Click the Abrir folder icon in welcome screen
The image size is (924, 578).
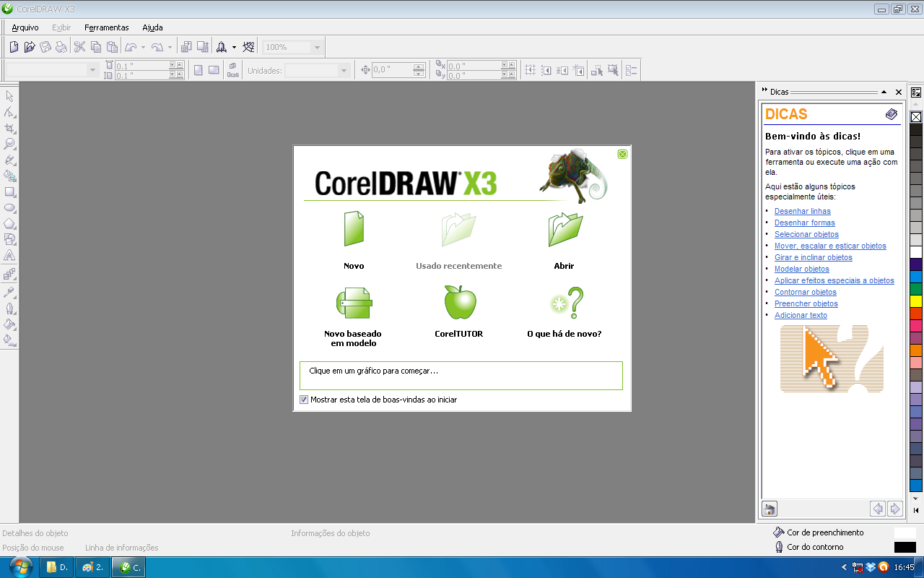[565, 230]
